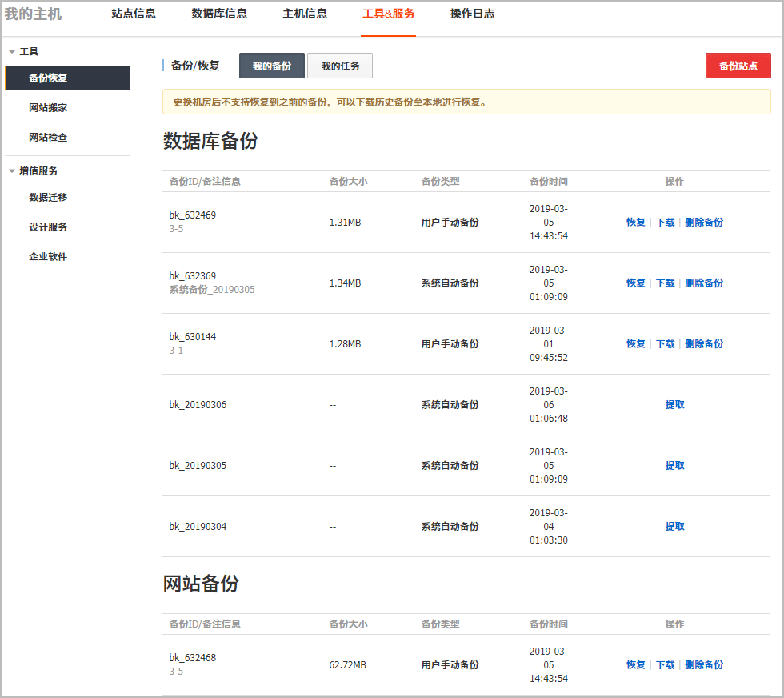Go to 数据库信息 in the top navigation

(x=219, y=14)
